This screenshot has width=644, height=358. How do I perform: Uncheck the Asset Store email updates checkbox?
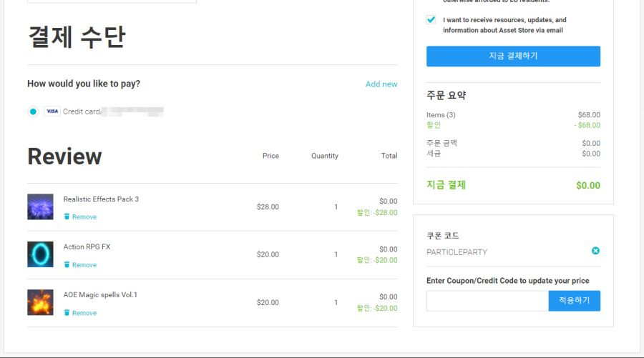click(x=431, y=20)
